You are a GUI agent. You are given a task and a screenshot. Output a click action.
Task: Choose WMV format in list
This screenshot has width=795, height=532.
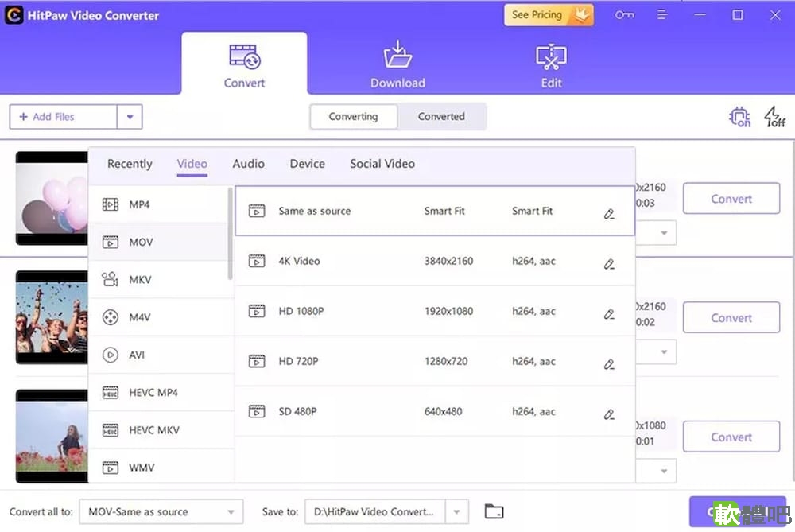point(161,467)
